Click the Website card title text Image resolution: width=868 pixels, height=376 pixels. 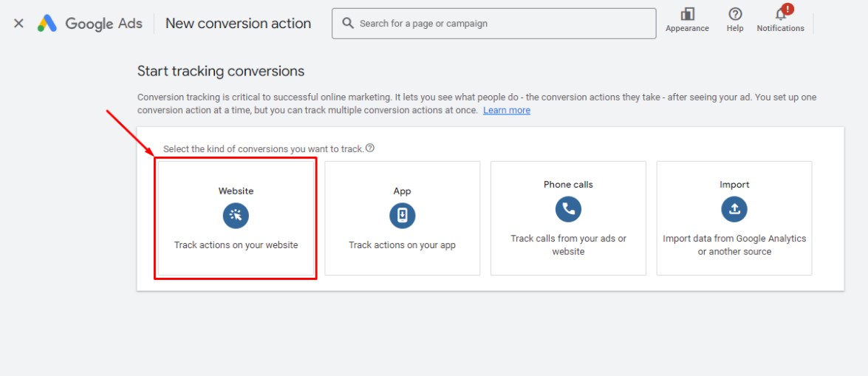pos(236,191)
